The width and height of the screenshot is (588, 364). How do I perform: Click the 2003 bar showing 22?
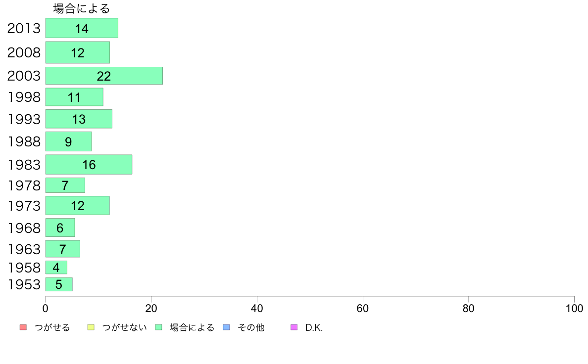click(x=104, y=76)
